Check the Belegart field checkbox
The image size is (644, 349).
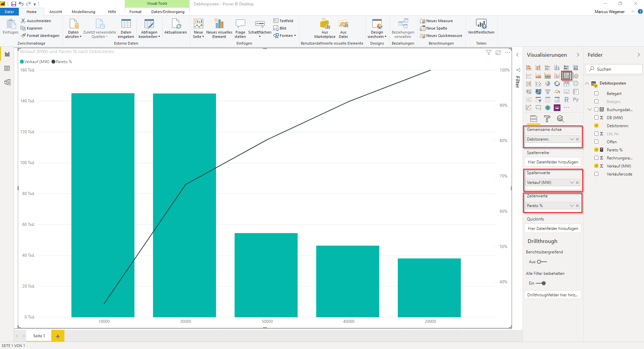click(x=596, y=94)
